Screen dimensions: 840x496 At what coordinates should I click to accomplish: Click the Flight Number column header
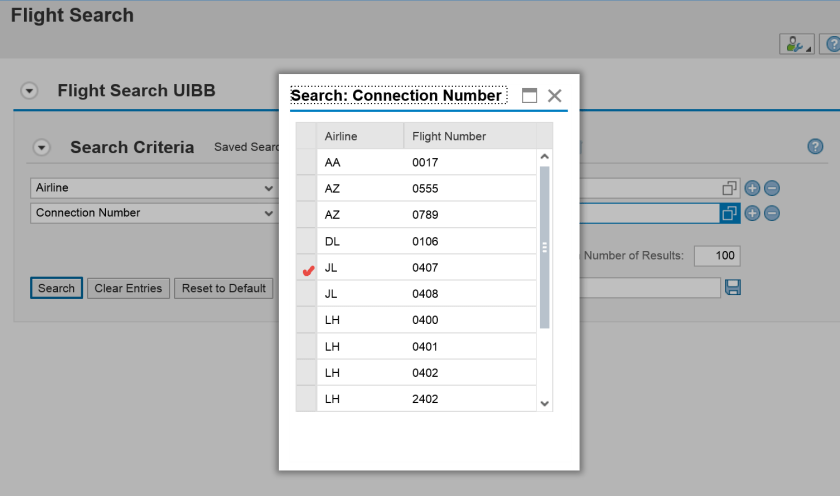pos(470,136)
